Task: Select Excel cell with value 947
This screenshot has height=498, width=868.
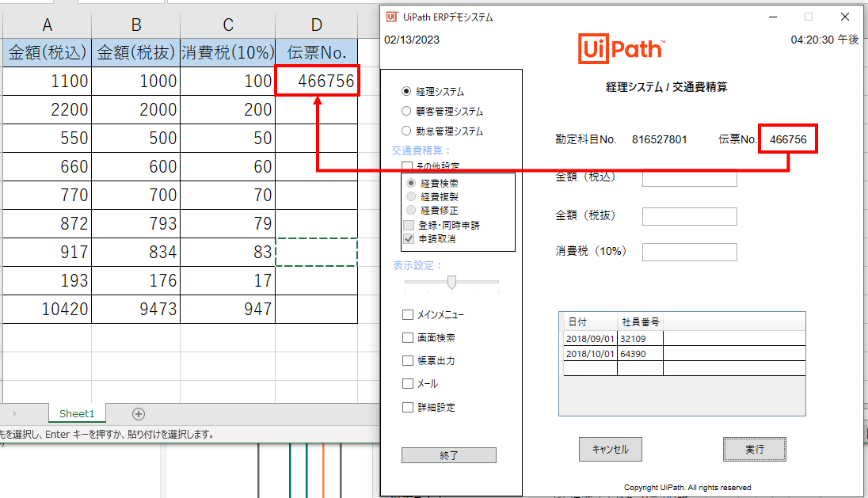Action: pyautogui.click(x=227, y=309)
